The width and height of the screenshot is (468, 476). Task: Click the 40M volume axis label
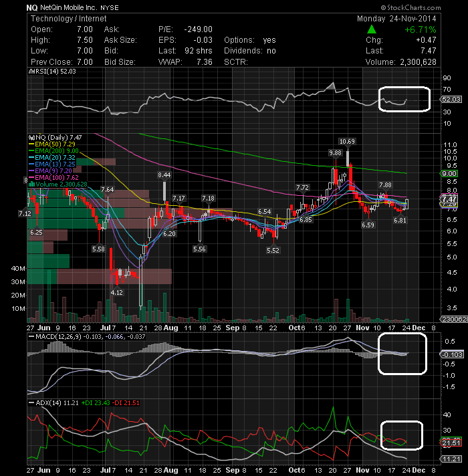pyautogui.click(x=18, y=268)
